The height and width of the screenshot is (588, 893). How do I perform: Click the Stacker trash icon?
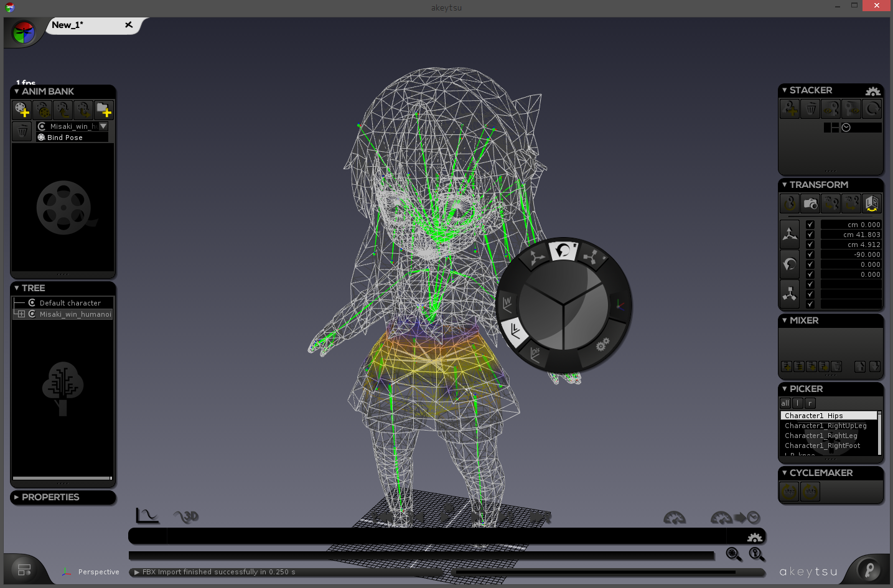pyautogui.click(x=810, y=109)
